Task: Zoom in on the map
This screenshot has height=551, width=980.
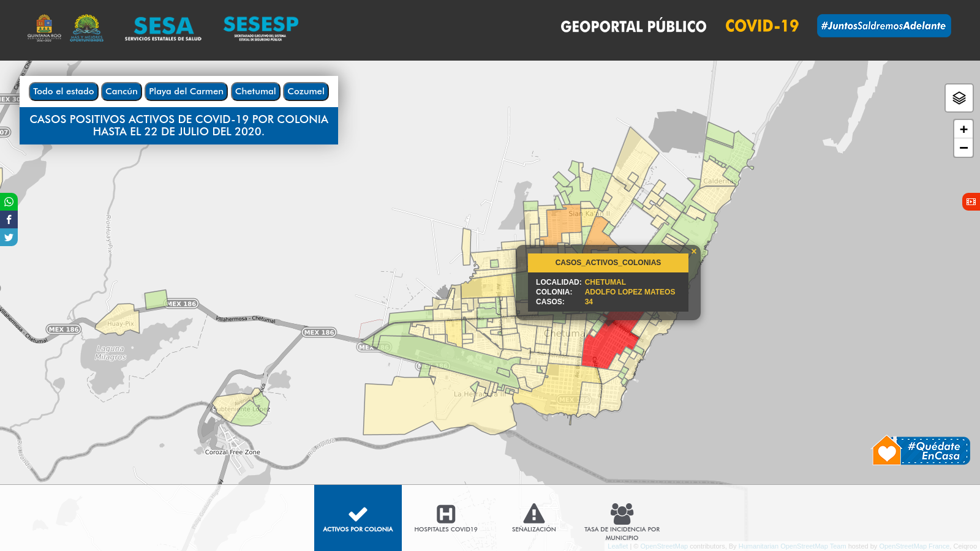Action: pyautogui.click(x=963, y=129)
